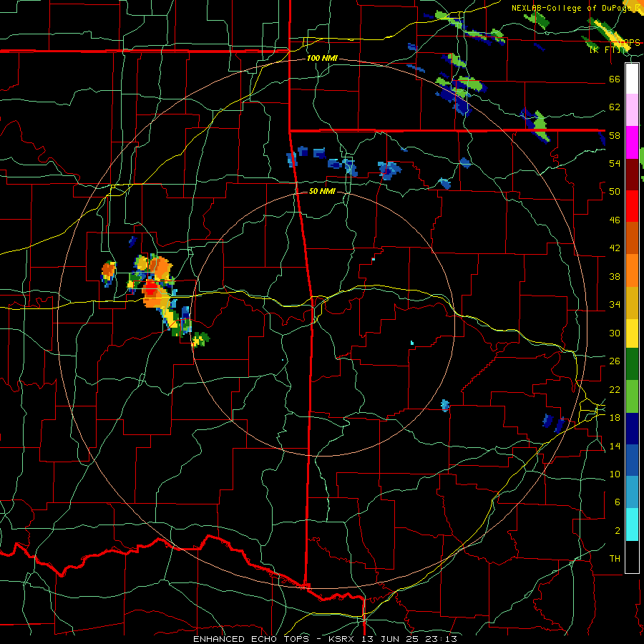The image size is (644, 644).
Task: Click the "38" scale label
Action: [x=615, y=276]
